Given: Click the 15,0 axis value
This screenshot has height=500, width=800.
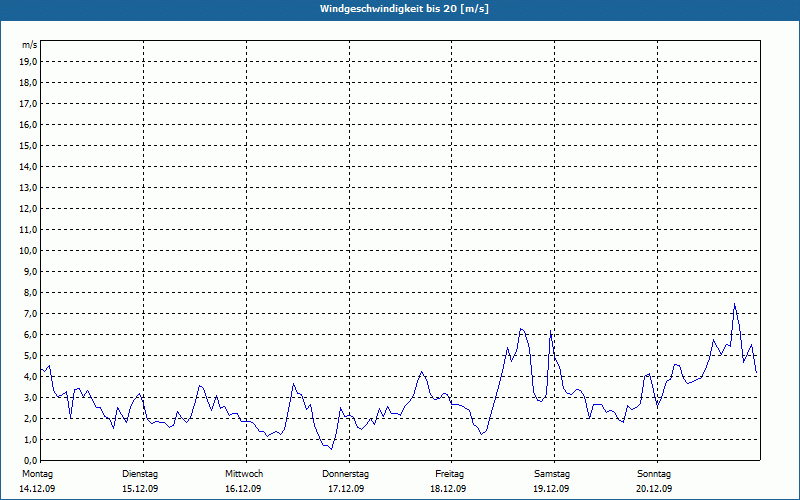Looking at the screenshot, I should 28,145.
